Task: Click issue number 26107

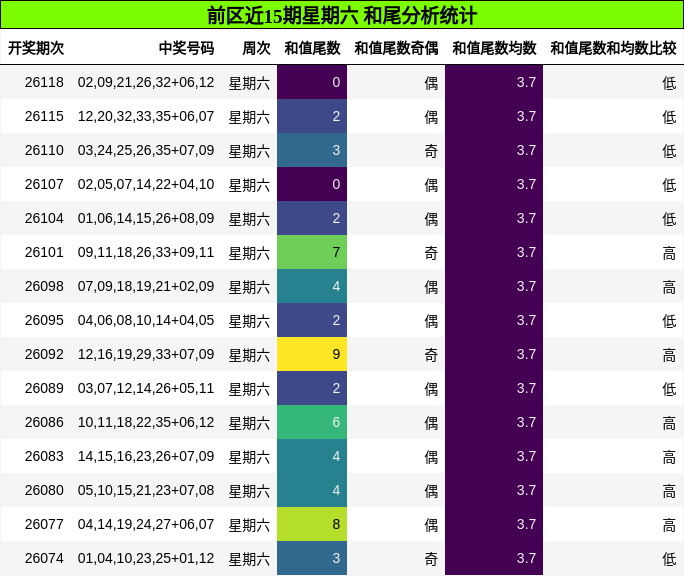Action: click(x=44, y=184)
